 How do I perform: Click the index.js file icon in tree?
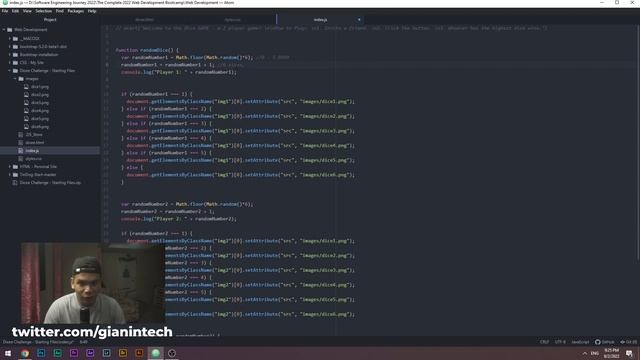point(21,151)
